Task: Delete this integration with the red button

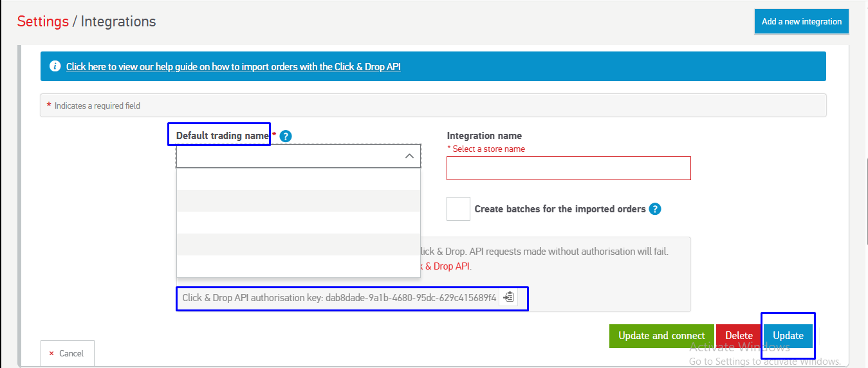Action: 739,336
